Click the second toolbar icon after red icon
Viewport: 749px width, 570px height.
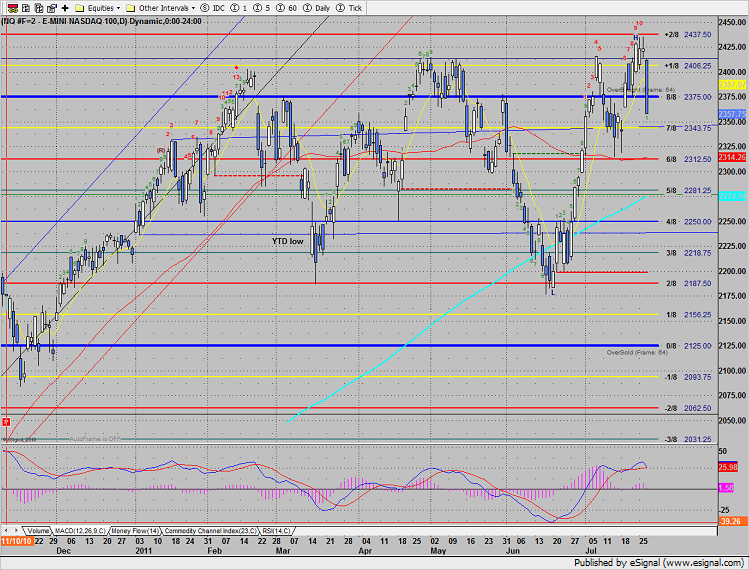pos(26,8)
